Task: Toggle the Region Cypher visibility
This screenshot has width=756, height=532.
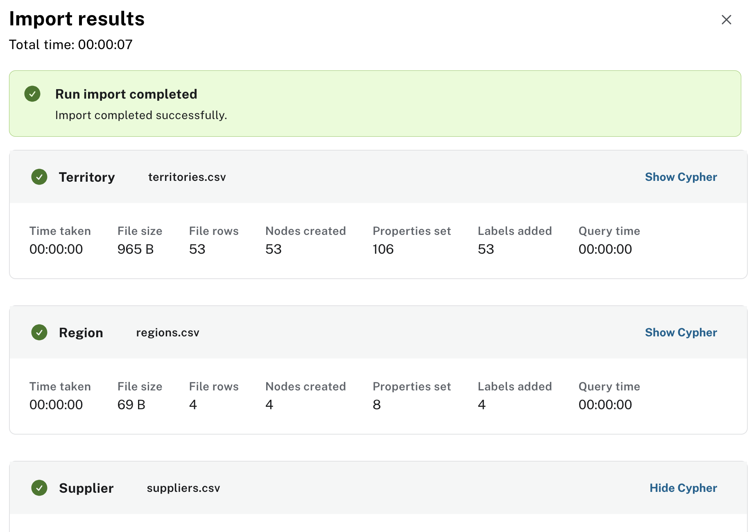Action: click(681, 332)
